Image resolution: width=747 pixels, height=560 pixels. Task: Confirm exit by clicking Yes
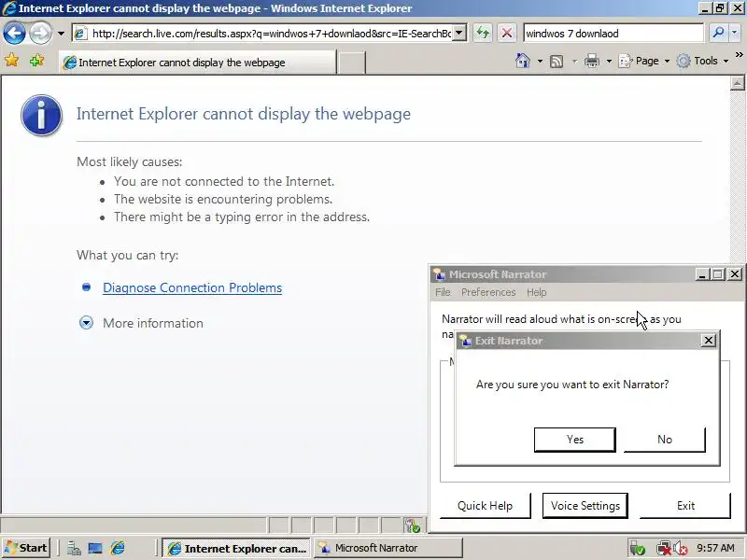click(x=575, y=440)
